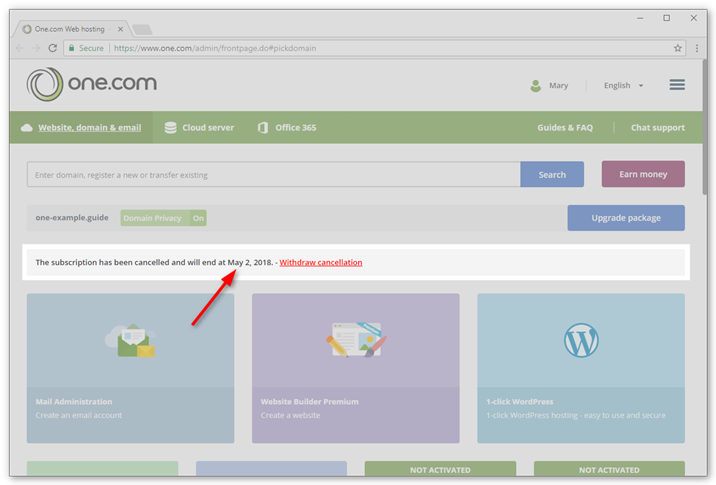
Task: Click the Withdraw cancellation link
Action: coord(321,263)
